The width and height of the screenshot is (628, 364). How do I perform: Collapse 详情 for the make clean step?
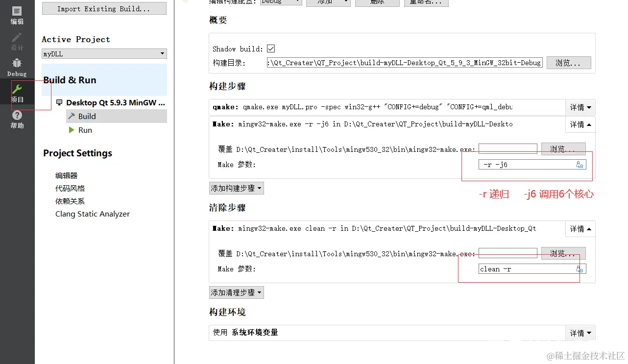coord(580,229)
